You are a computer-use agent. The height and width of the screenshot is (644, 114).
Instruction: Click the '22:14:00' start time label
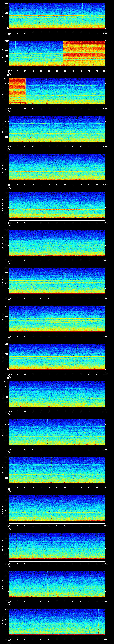(9, 33)
